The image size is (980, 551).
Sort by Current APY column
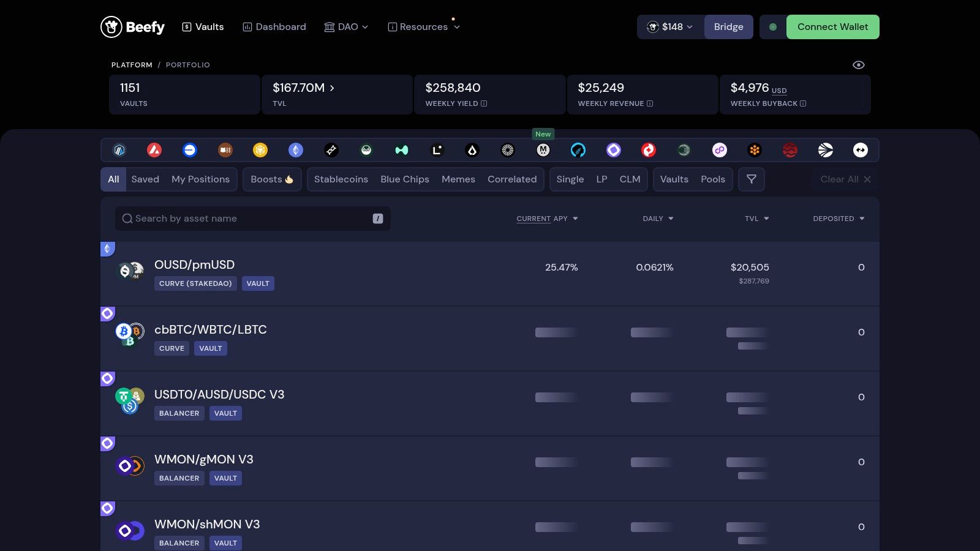click(547, 219)
